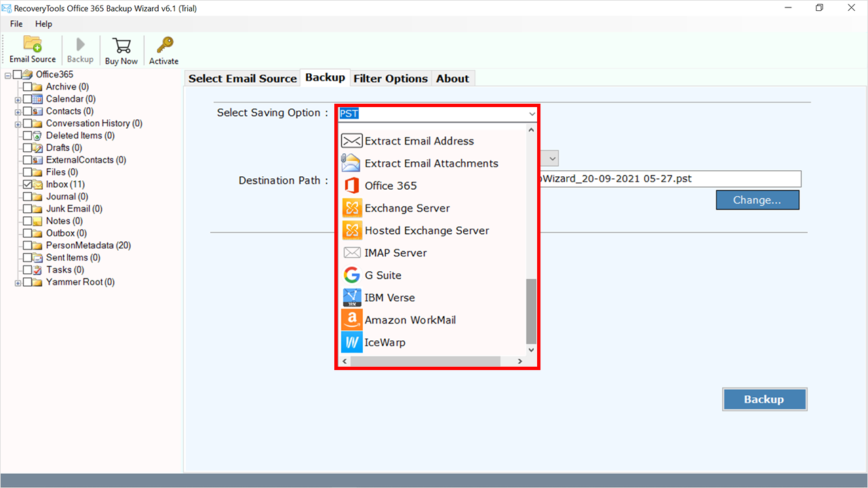Switch to the Filter Options tab
This screenshot has width=868, height=488.
coord(391,79)
